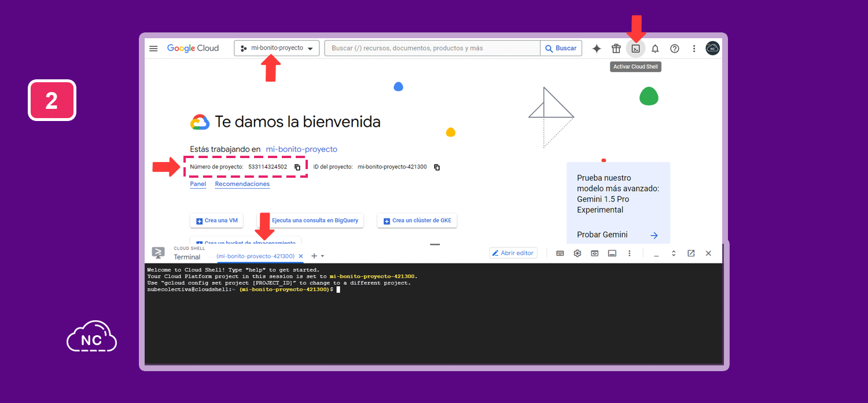Viewport: 868px width, 403px height.
Task: Expand the new-tab dropdown arrow in Cloud Shell
Action: [x=322, y=256]
